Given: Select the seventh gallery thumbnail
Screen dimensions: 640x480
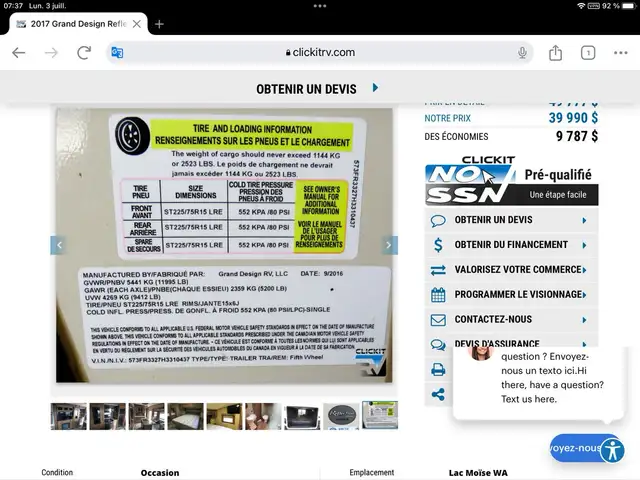Looking at the screenshot, I should [x=302, y=416].
